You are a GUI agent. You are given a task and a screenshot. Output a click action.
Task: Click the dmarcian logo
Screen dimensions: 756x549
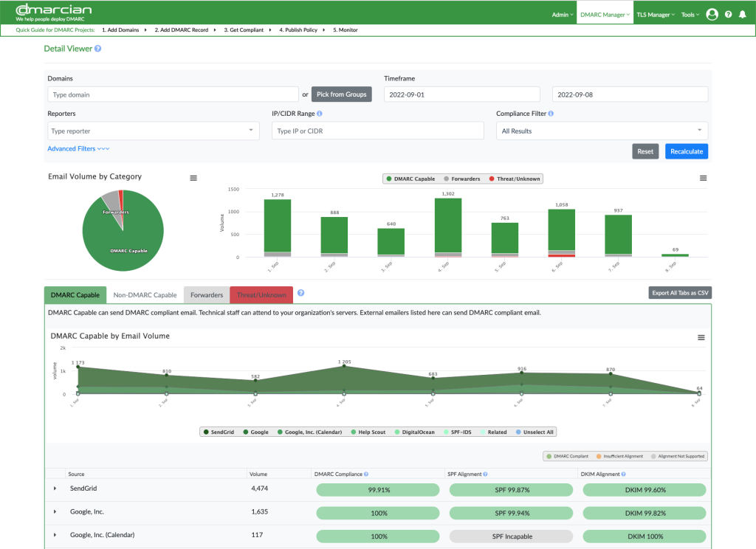coord(53,13)
